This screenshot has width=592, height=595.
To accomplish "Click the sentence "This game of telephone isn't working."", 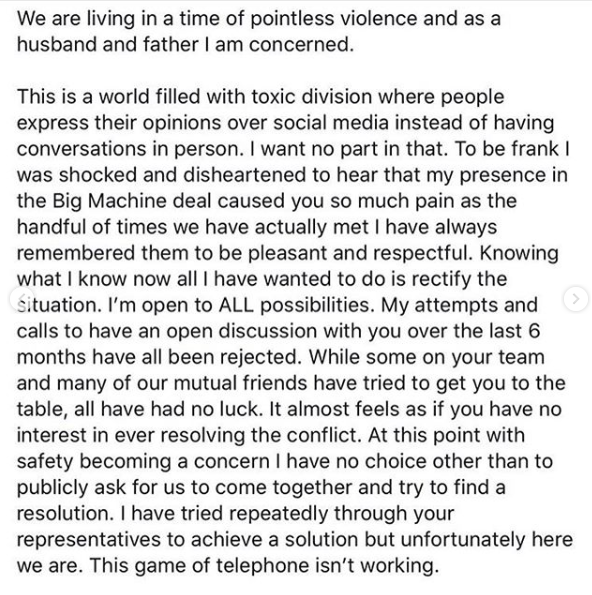I will coord(264,566).
